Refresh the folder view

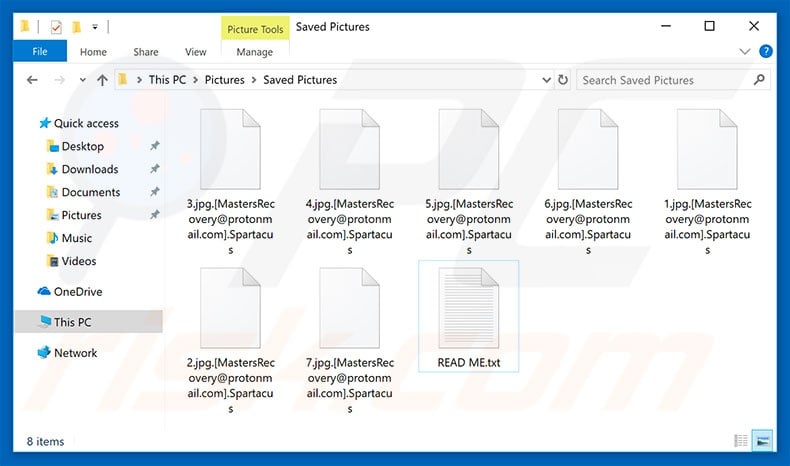[x=563, y=80]
